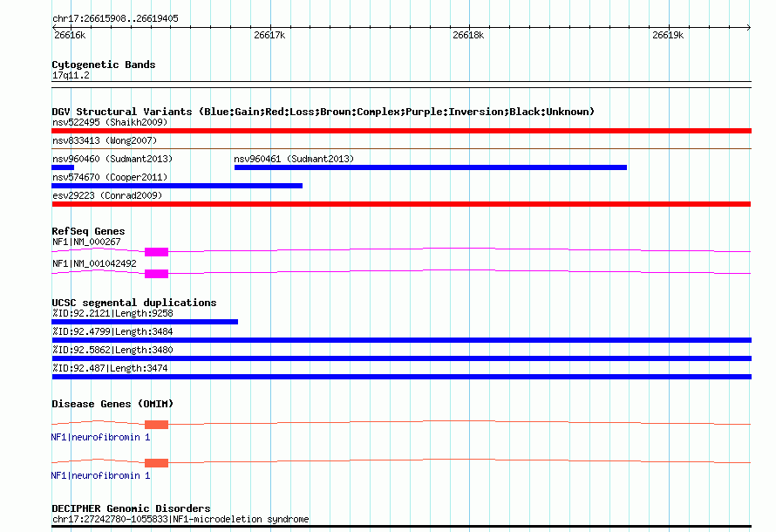Select the 17q11.2 band label
Viewport: 776px width, 532px height.
pos(71,75)
